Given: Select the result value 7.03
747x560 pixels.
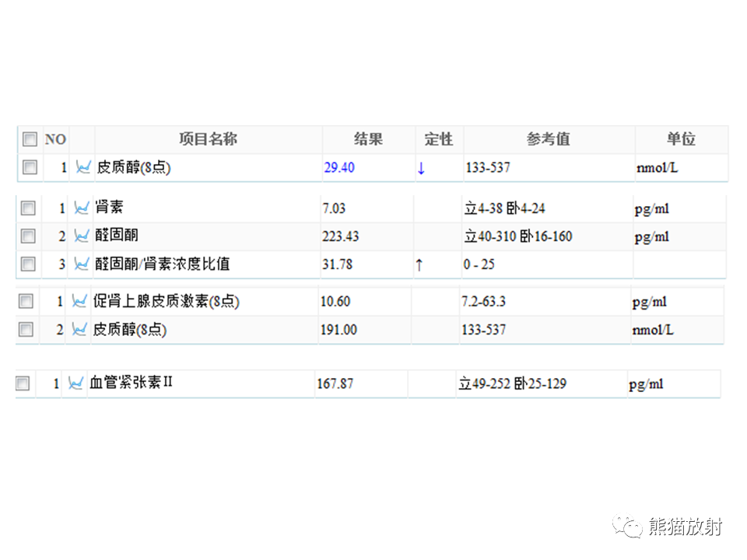Looking at the screenshot, I should coord(334,208).
